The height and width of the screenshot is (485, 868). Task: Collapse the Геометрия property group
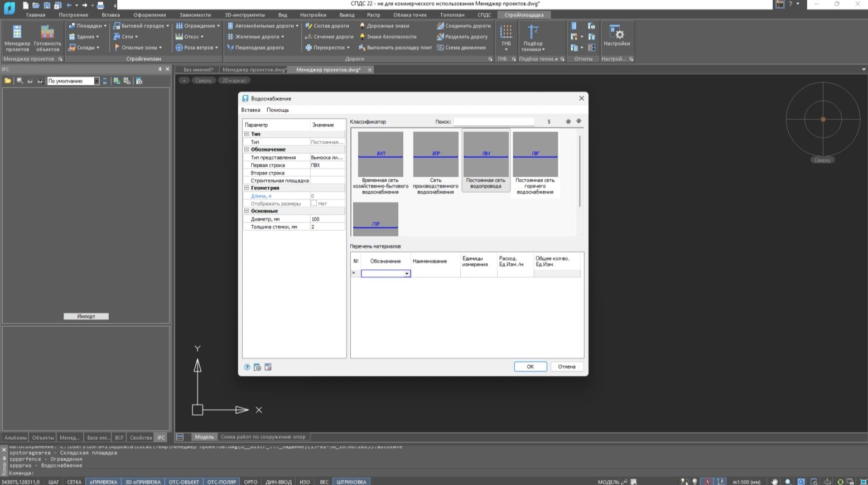point(247,188)
